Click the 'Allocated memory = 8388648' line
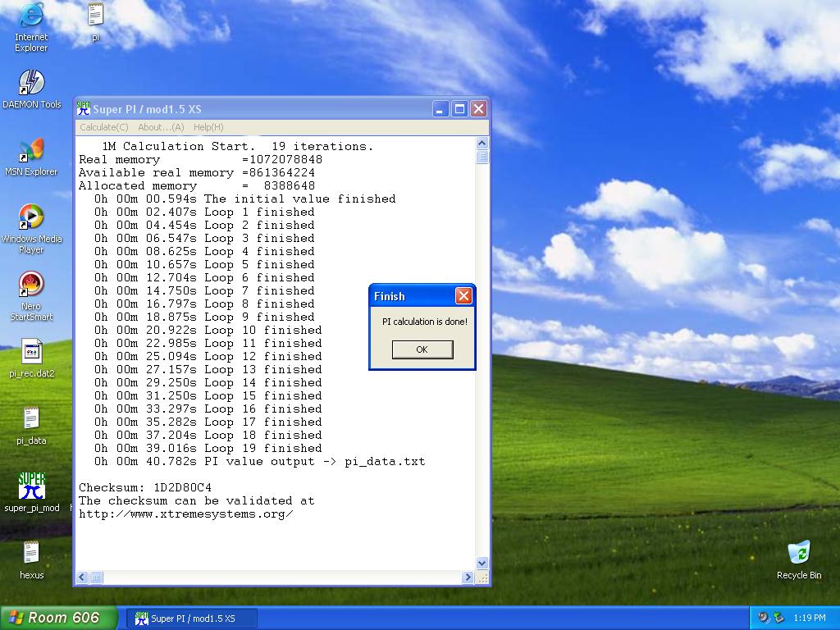Viewport: 840px width, 630px height. click(197, 186)
